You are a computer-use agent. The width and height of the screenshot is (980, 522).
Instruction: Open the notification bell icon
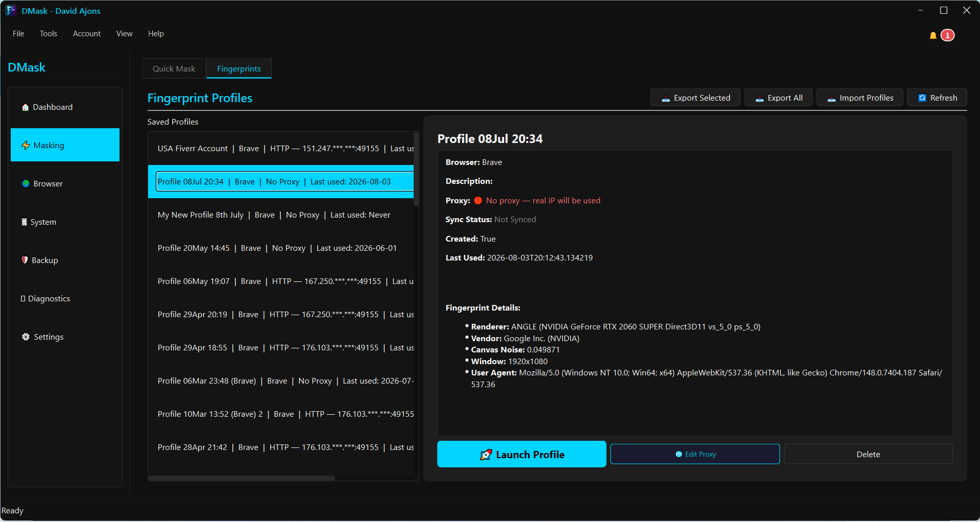933,35
